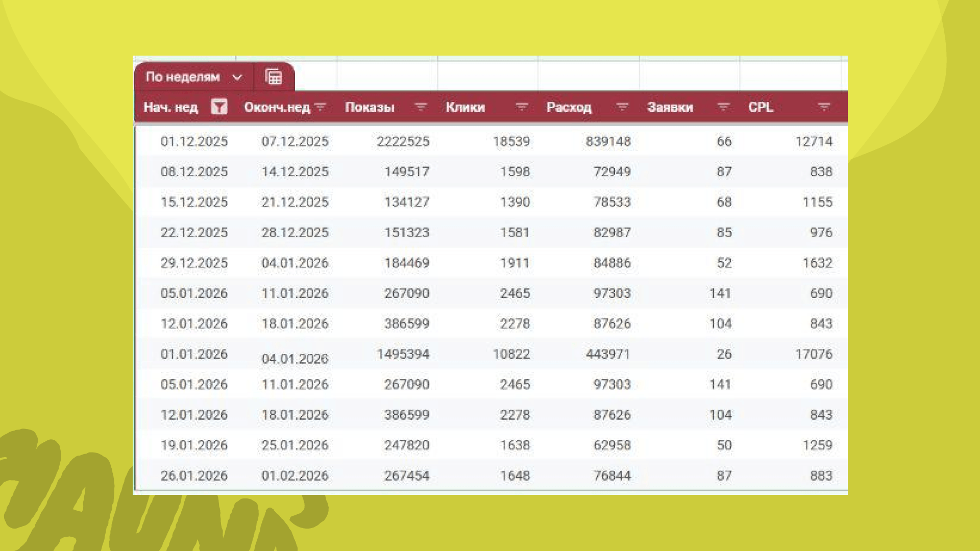Image resolution: width=980 pixels, height=551 pixels.
Task: Click the Расход value 443971
Action: coord(607,354)
